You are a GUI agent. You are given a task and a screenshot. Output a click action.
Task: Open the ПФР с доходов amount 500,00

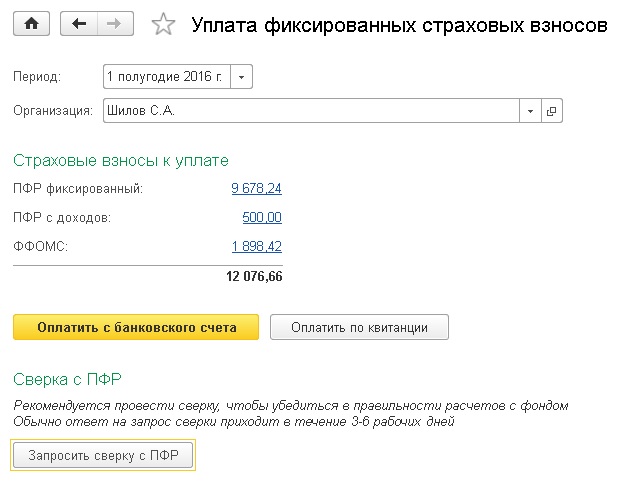[262, 217]
